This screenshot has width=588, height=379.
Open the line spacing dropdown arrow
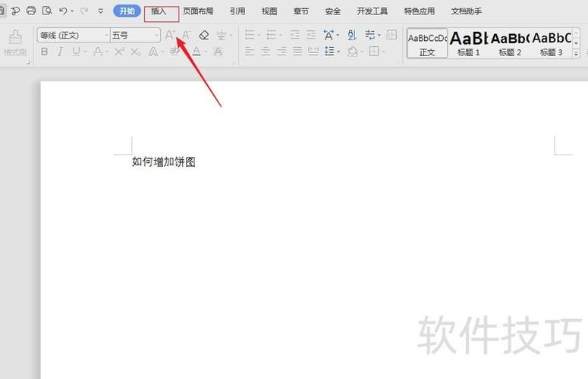tap(338, 52)
